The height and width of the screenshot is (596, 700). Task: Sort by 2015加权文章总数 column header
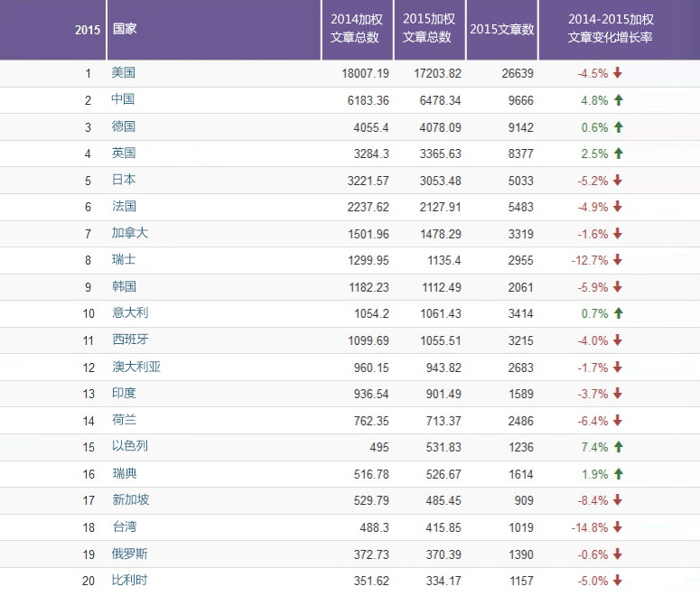pyautogui.click(x=426, y=29)
